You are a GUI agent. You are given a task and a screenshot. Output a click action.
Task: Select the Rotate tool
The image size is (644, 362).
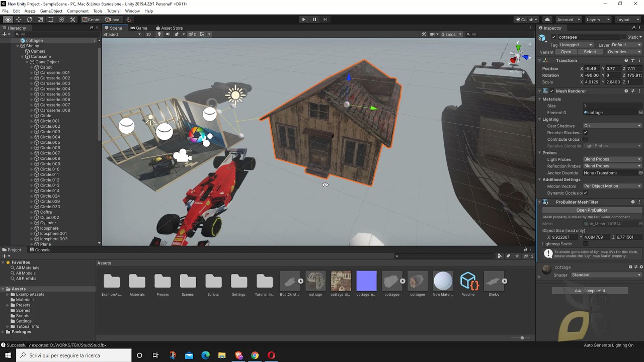(x=29, y=20)
